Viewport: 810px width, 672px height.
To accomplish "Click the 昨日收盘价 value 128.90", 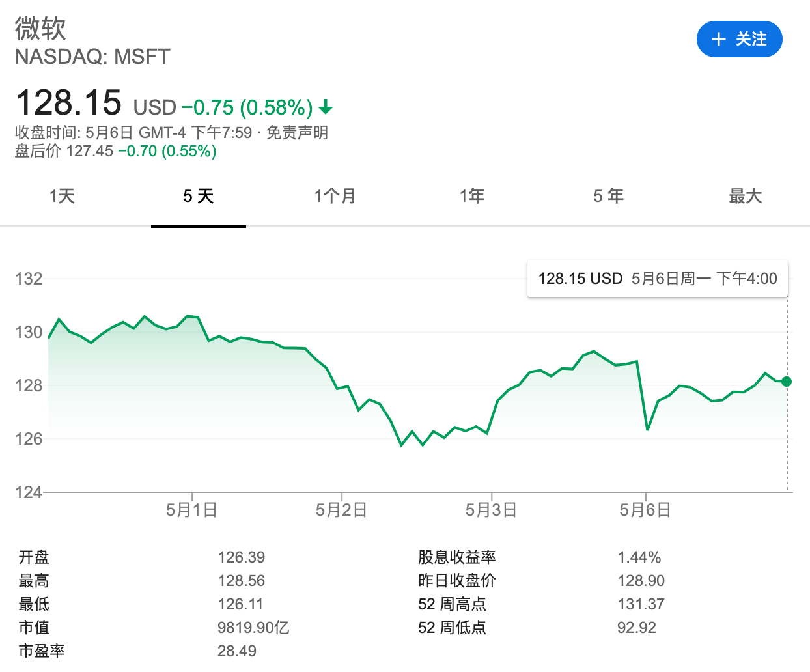I will (641, 581).
